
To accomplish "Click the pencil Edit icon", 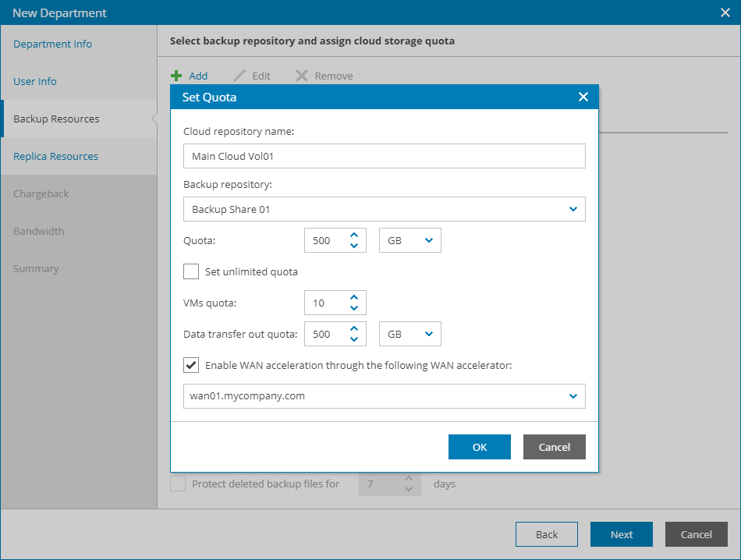I will pyautogui.click(x=240, y=76).
